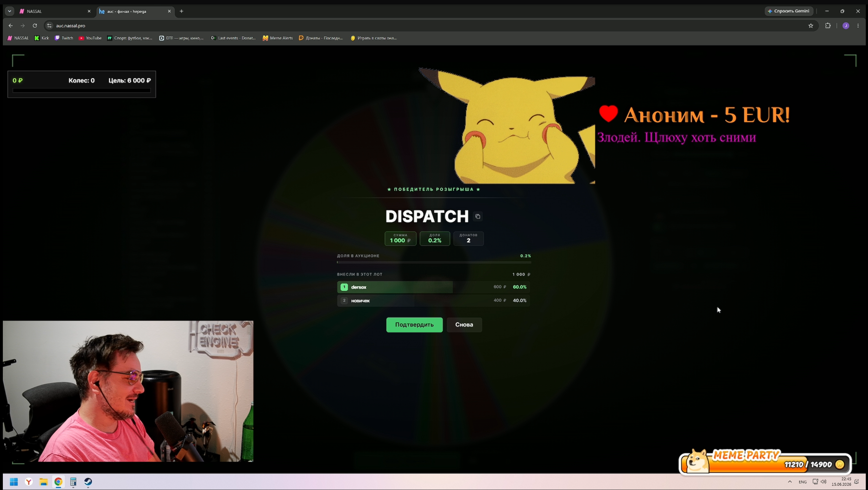The width and height of the screenshot is (868, 490).
Task: Open Yandex Browser from the taskbar
Action: (x=29, y=482)
